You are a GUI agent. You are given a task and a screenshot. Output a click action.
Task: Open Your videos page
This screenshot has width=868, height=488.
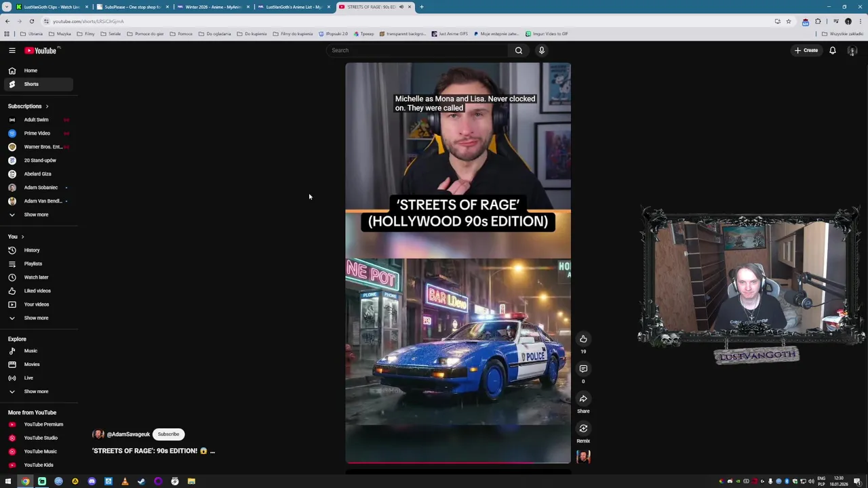37,304
